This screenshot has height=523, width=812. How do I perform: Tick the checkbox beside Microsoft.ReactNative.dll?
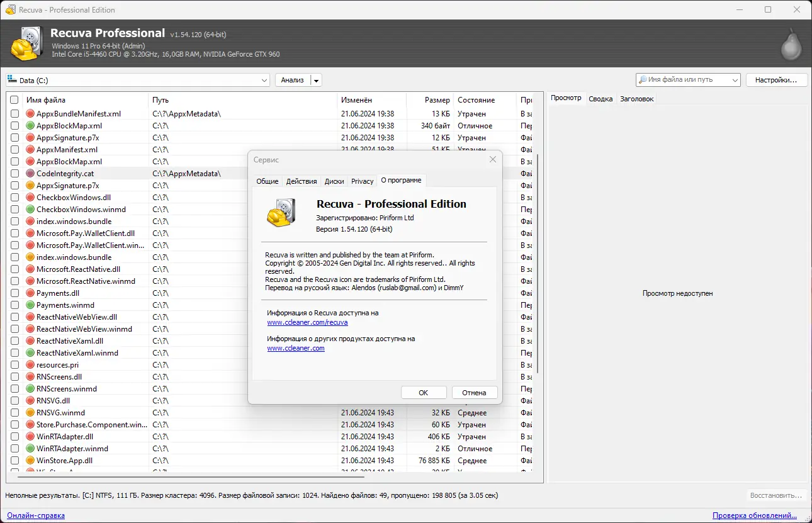tap(14, 269)
